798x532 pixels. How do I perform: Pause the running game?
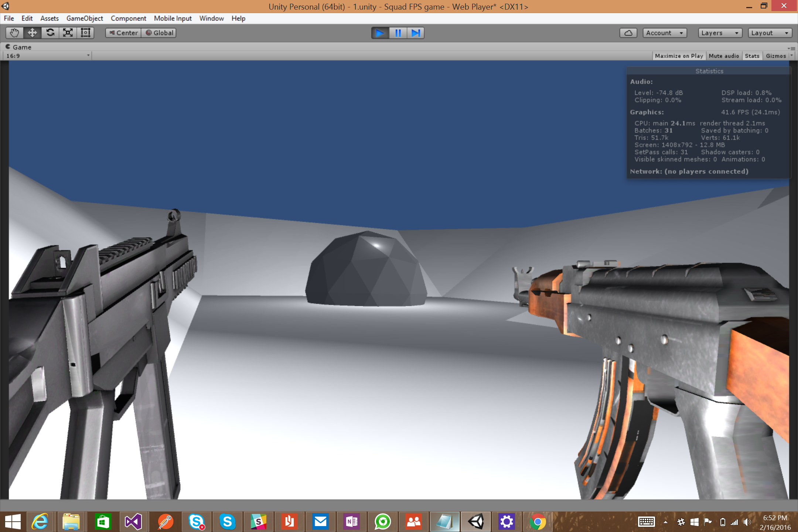pos(398,33)
